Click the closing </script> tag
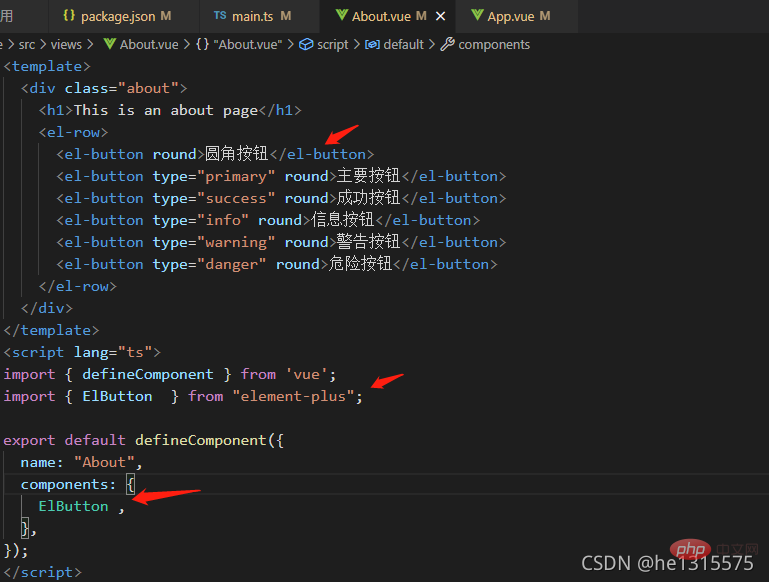This screenshot has width=769, height=582. coord(43,572)
